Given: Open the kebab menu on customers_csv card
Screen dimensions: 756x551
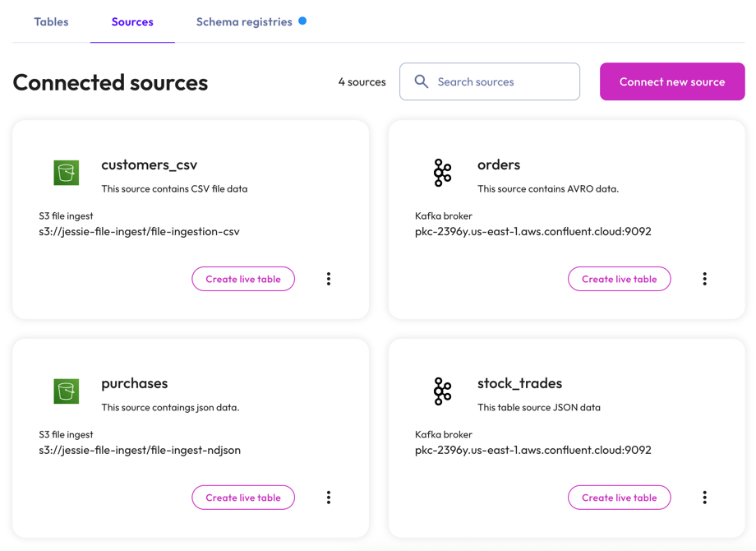Looking at the screenshot, I should coord(329,278).
